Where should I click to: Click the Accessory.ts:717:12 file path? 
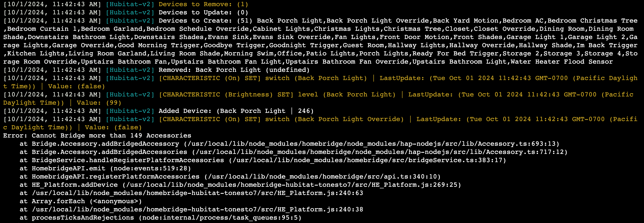(380, 152)
